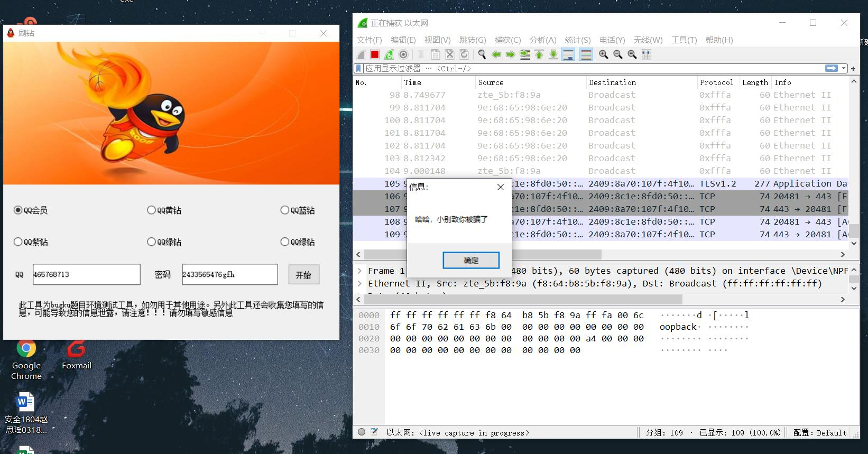Open 文件(F) menu in Wireshark

[x=370, y=40]
